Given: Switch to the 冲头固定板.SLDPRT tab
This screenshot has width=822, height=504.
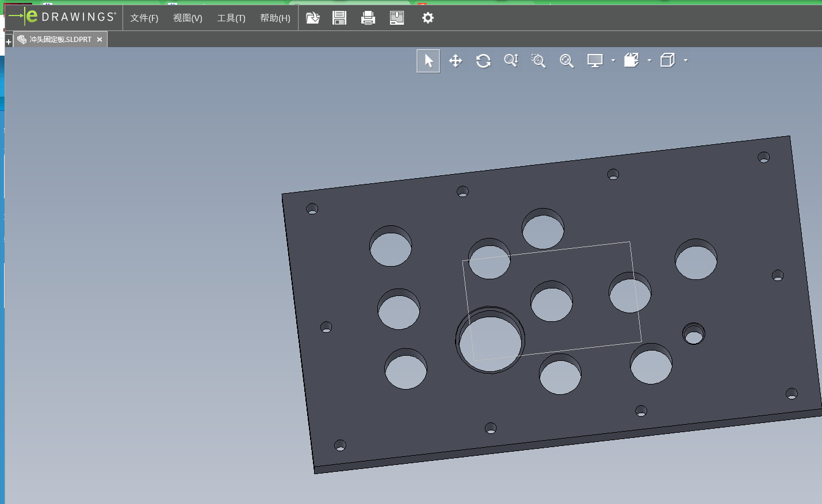Looking at the screenshot, I should 60,40.
